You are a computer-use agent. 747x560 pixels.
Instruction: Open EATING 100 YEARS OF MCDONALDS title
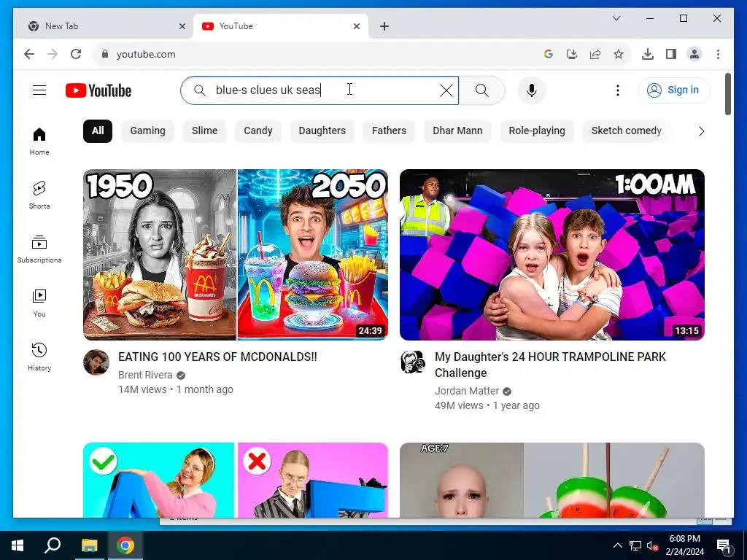217,357
